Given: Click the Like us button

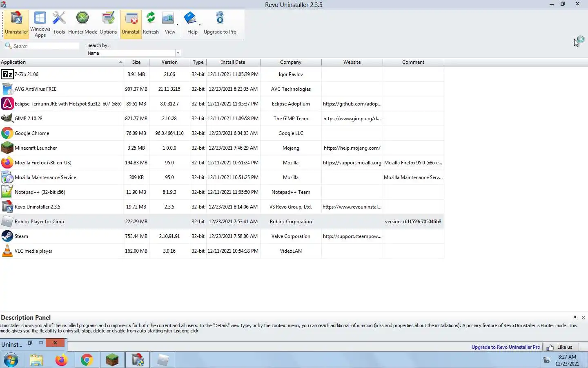Looking at the screenshot, I should point(561,347).
